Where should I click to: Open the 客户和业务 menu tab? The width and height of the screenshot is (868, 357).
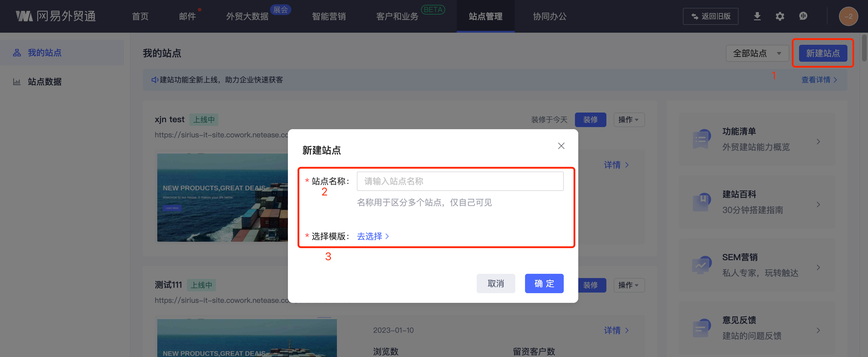coord(397,16)
